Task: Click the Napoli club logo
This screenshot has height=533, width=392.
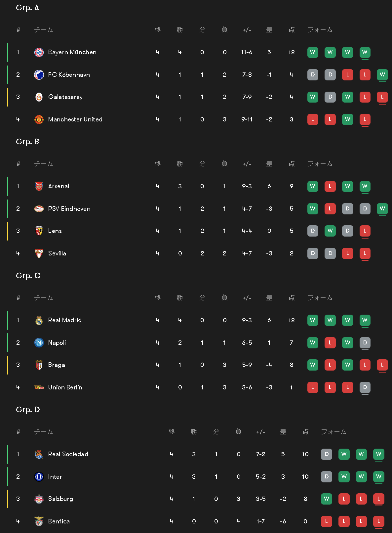Action: [x=39, y=343]
